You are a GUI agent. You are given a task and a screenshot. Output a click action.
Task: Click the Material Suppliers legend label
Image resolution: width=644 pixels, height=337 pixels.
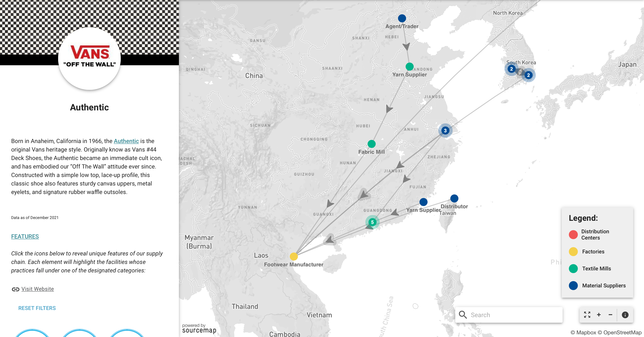pyautogui.click(x=604, y=286)
